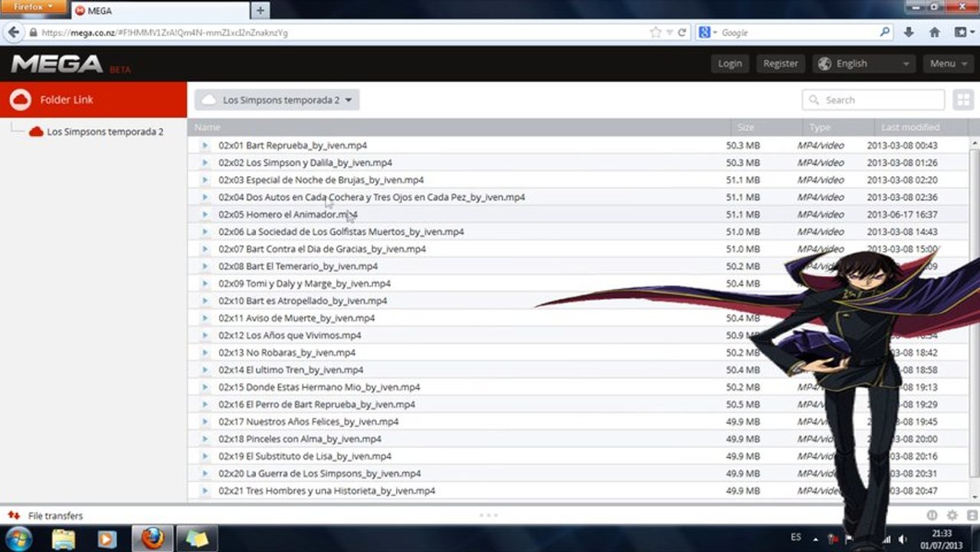Select Folder Link in sidebar
This screenshot has width=980, height=552.
tap(93, 100)
